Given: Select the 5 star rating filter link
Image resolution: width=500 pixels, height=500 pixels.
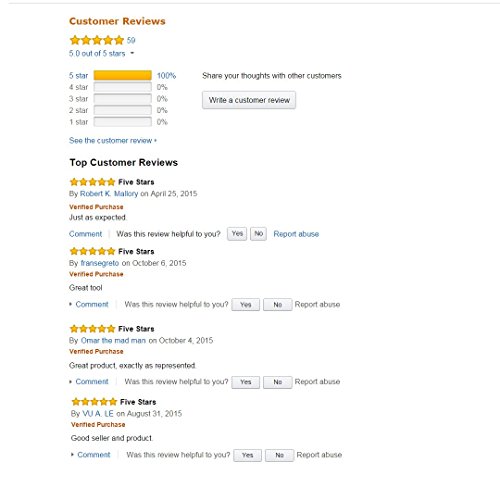Looking at the screenshot, I should (x=79, y=76).
